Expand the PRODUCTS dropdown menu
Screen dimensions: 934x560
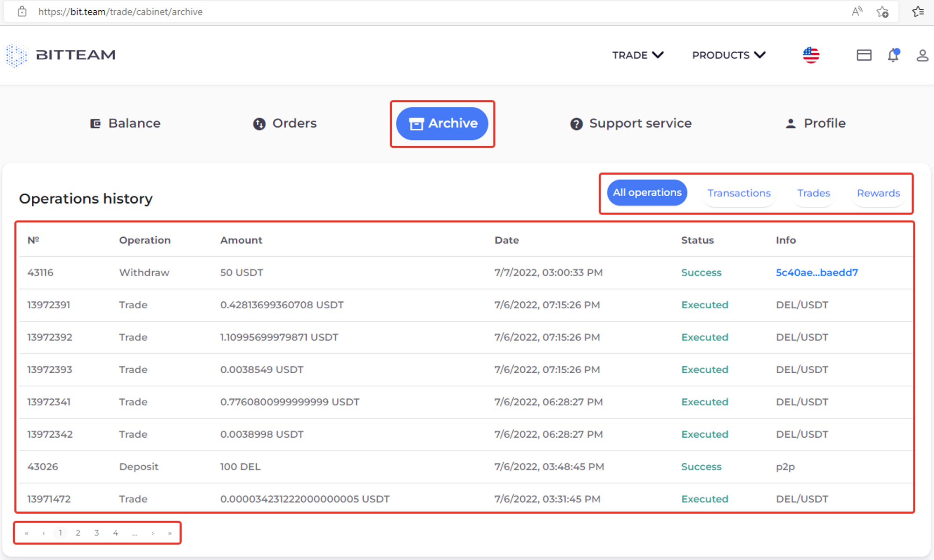coord(729,55)
